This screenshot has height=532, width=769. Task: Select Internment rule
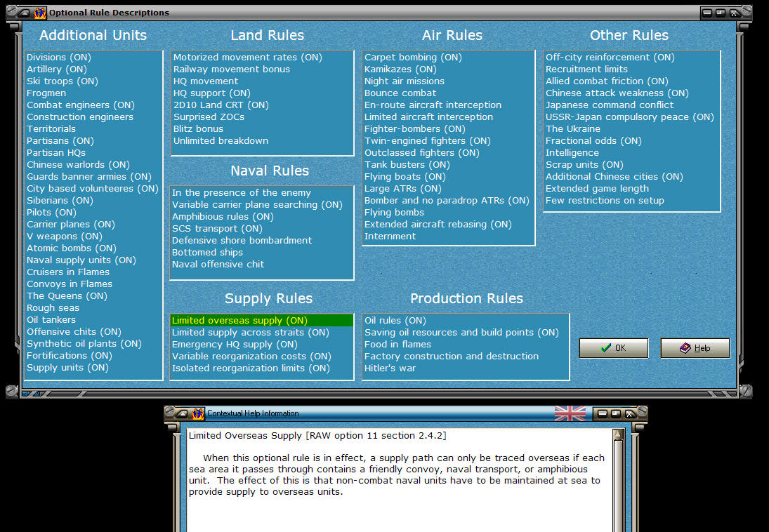[390, 237]
